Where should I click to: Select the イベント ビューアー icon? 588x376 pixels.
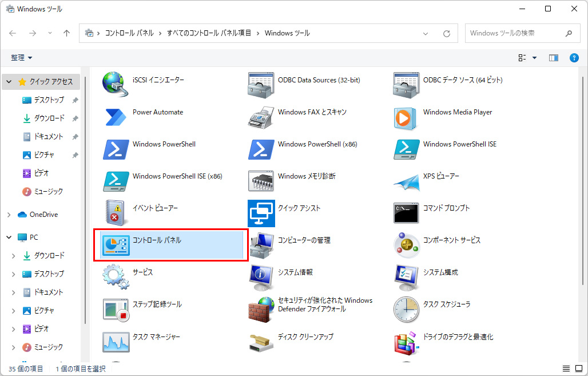tap(115, 212)
